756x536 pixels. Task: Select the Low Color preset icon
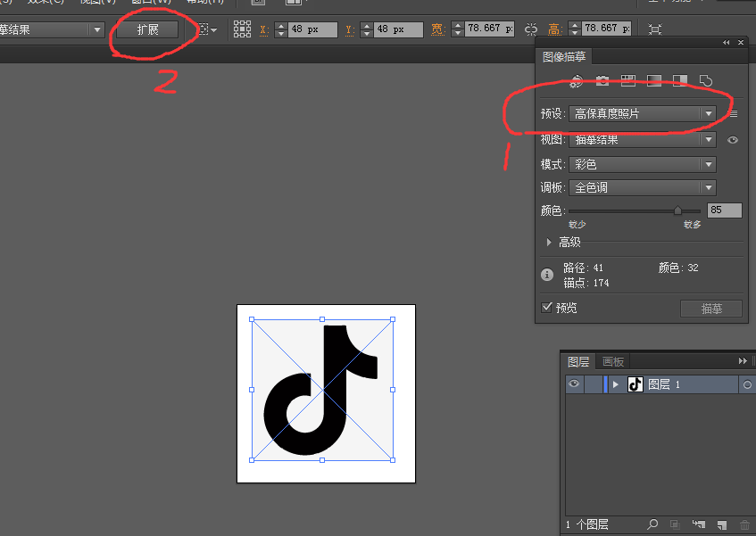coord(628,81)
